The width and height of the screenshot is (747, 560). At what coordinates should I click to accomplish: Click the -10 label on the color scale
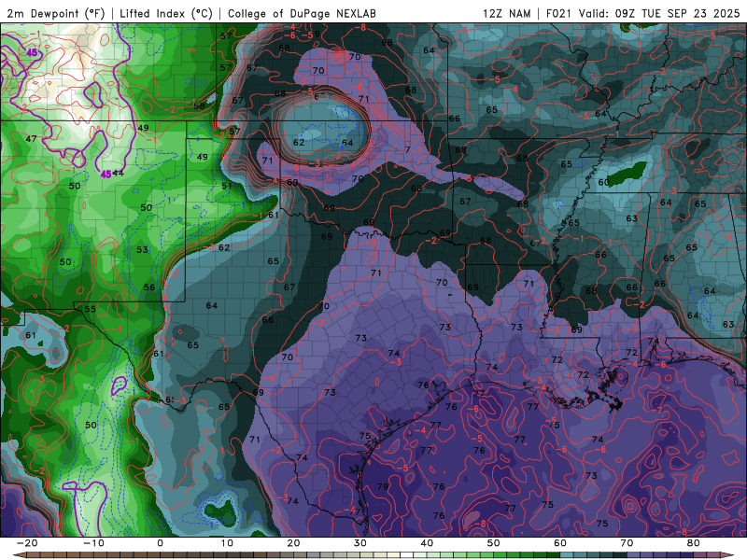(x=93, y=543)
